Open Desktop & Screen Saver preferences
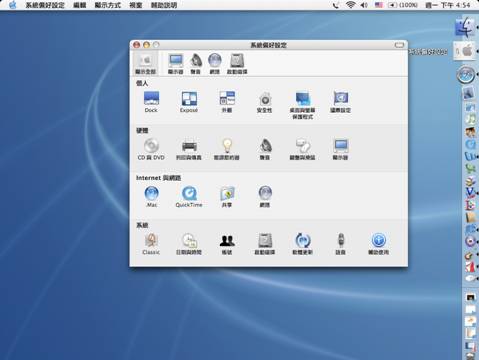 [x=303, y=105]
